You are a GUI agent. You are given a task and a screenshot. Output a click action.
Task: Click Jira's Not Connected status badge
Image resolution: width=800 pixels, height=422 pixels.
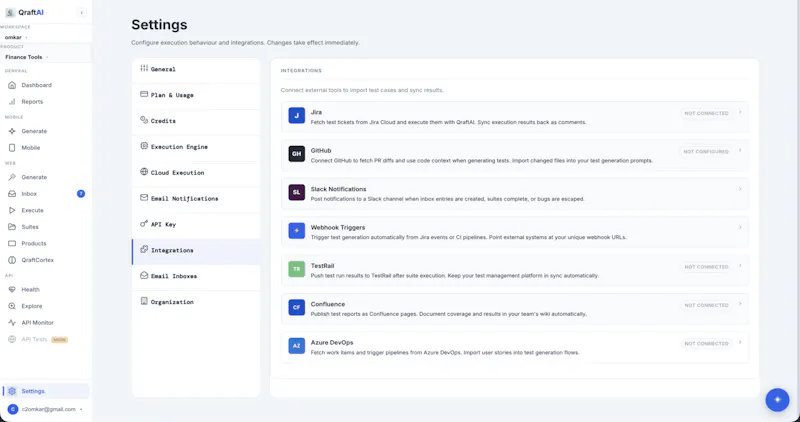click(706, 113)
